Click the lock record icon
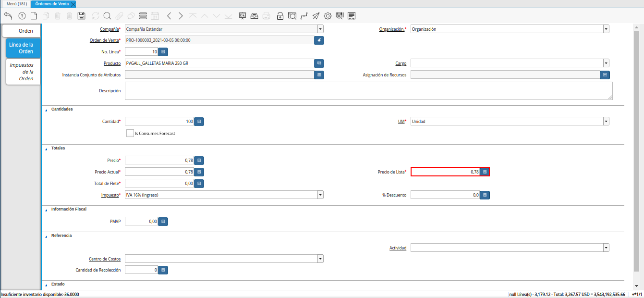Screen dimensions: 644x298 280,16
